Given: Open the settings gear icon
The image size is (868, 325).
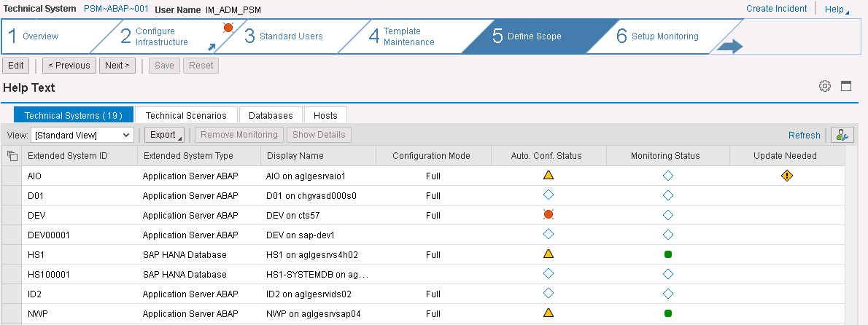Looking at the screenshot, I should tap(825, 86).
